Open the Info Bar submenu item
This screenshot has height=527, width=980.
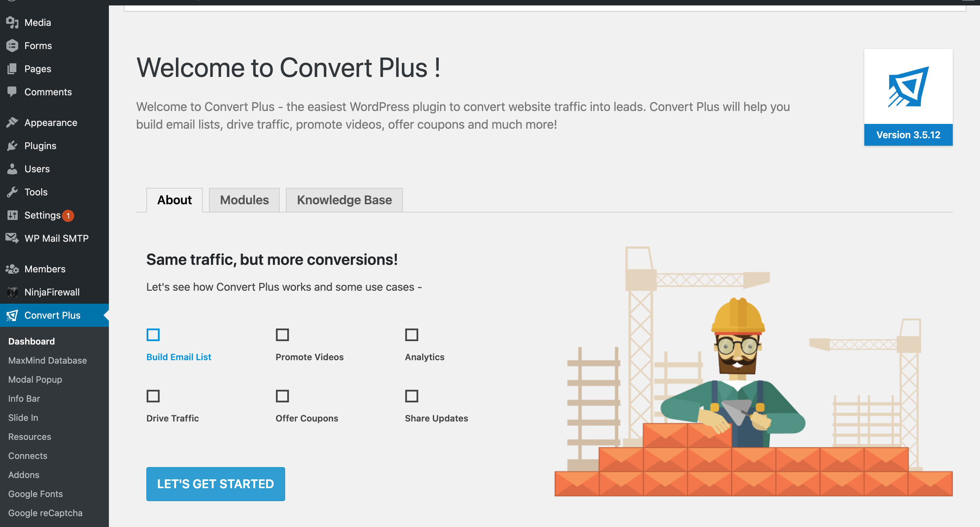click(x=24, y=398)
